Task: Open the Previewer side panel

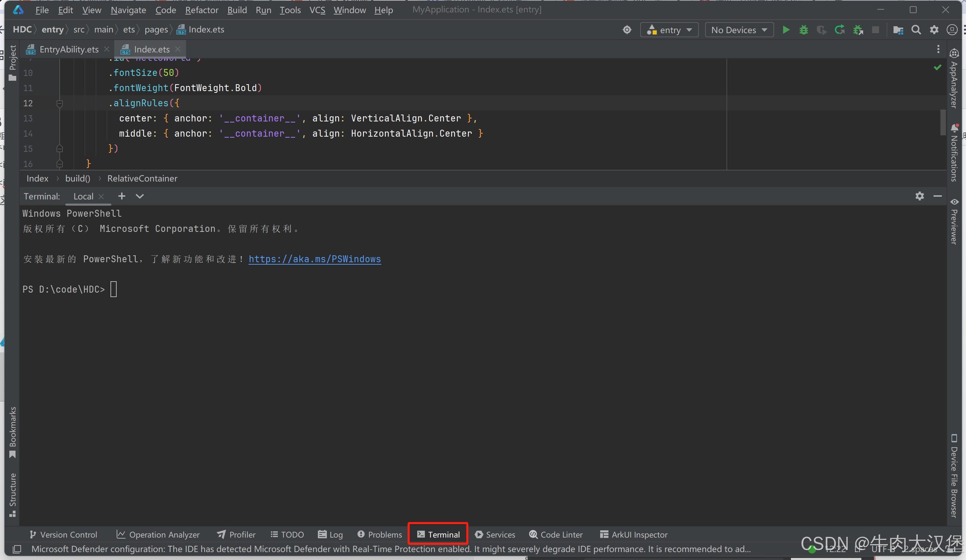Action: pos(954,222)
